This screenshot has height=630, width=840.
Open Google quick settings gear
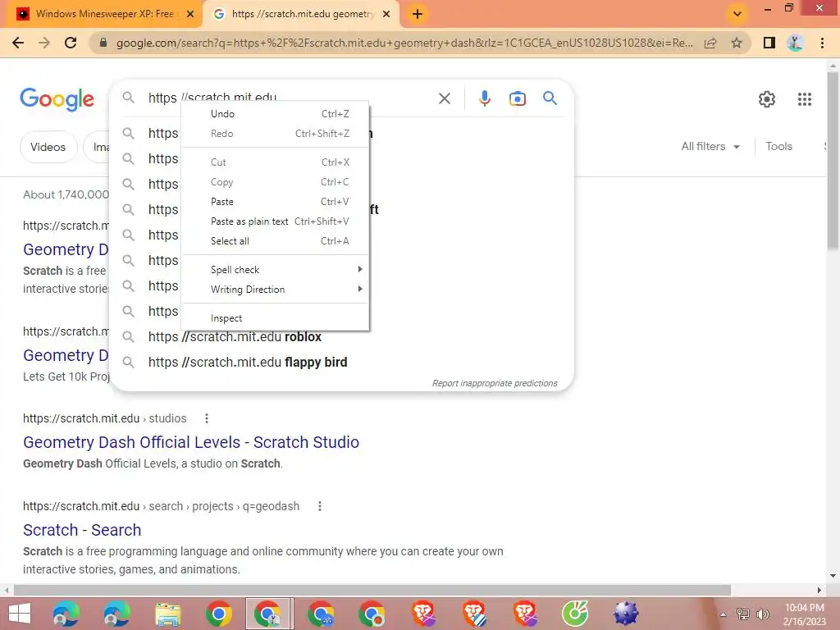point(767,99)
